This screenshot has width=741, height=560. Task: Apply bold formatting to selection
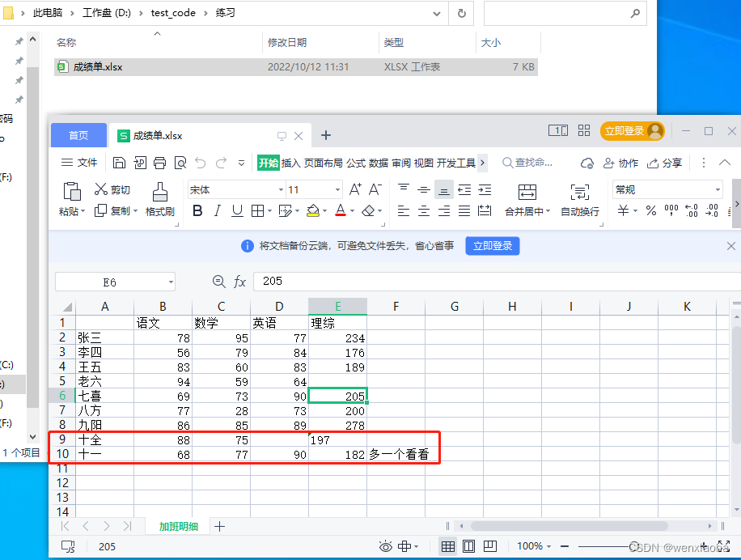coord(197,210)
